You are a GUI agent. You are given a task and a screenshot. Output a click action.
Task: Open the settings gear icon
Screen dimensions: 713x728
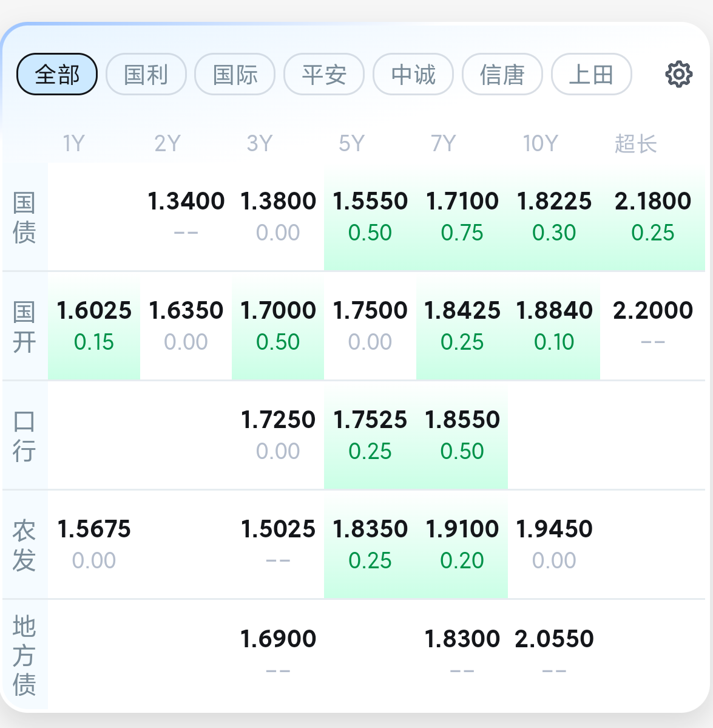[x=678, y=75]
